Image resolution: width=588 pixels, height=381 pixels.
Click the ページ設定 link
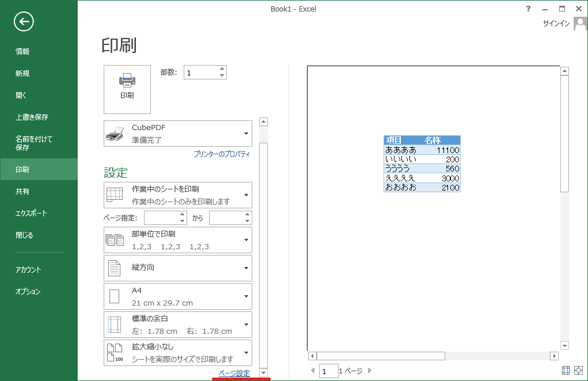[x=234, y=374]
